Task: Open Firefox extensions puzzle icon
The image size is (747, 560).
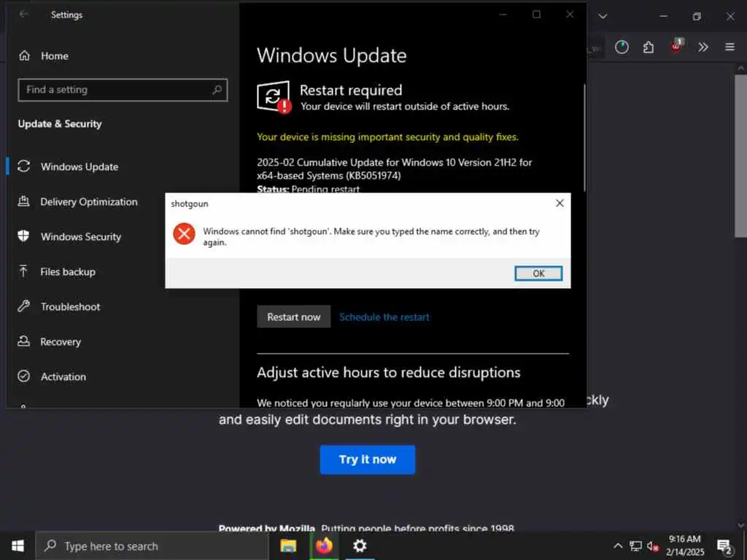Action: [x=649, y=47]
